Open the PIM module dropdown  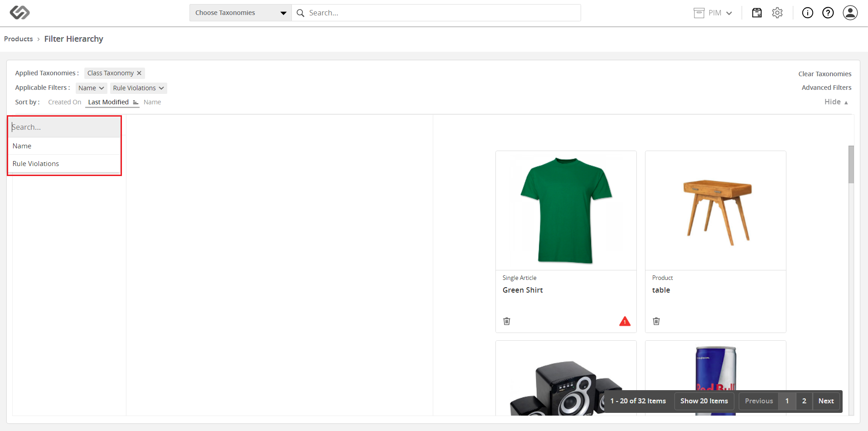click(713, 13)
